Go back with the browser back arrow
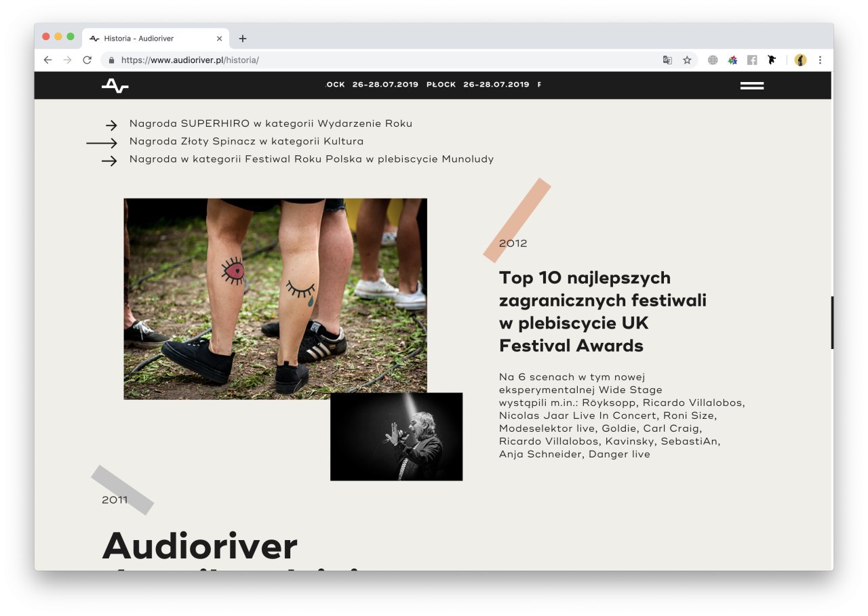The image size is (868, 616). [47, 60]
